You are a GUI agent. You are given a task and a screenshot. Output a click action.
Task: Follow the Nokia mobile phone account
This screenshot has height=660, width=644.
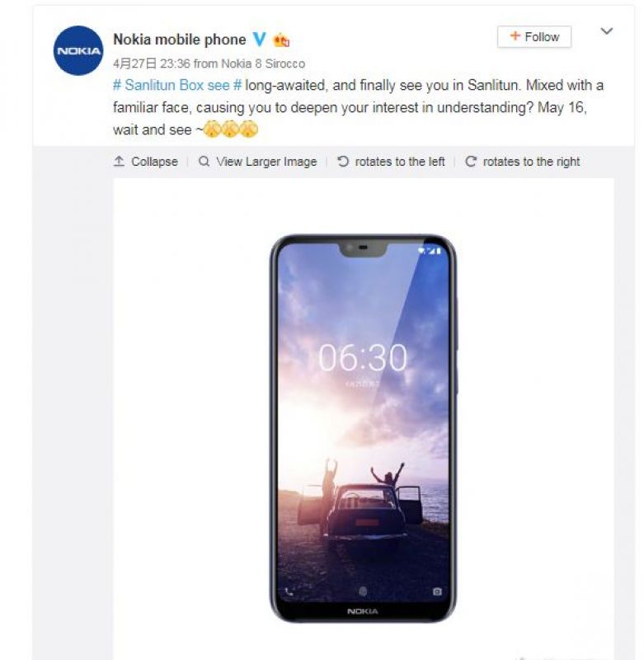click(x=534, y=36)
